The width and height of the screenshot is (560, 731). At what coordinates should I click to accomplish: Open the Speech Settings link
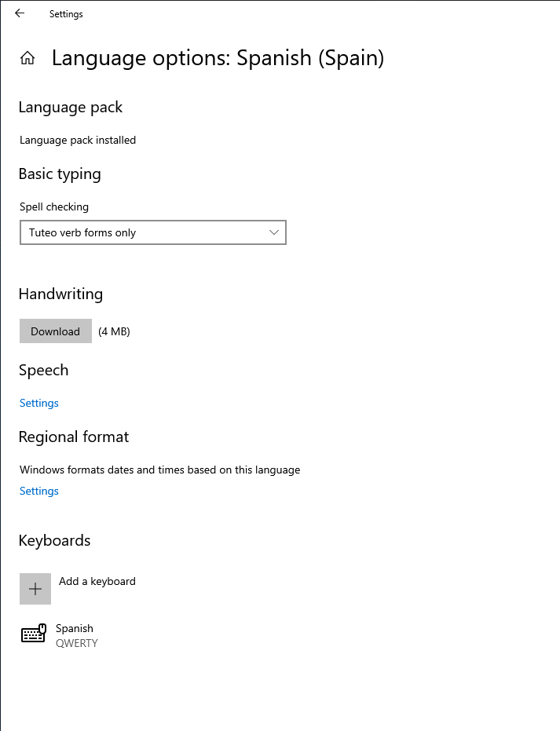coord(38,402)
